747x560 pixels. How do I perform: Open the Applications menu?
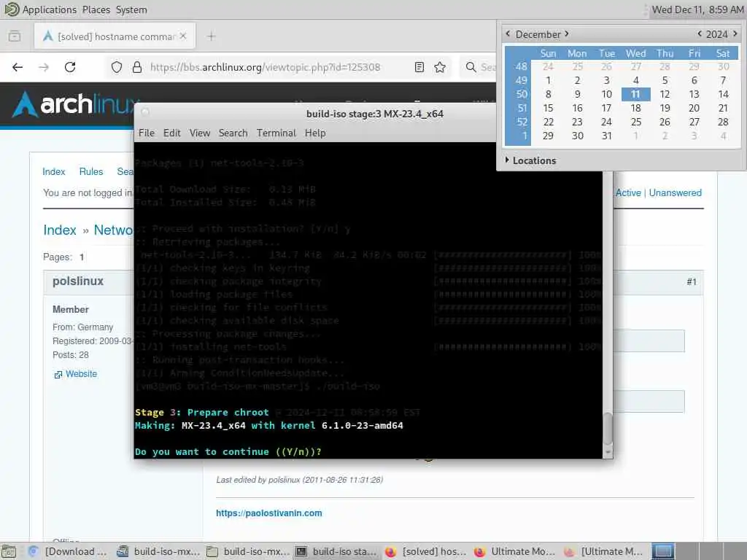pyautogui.click(x=49, y=9)
